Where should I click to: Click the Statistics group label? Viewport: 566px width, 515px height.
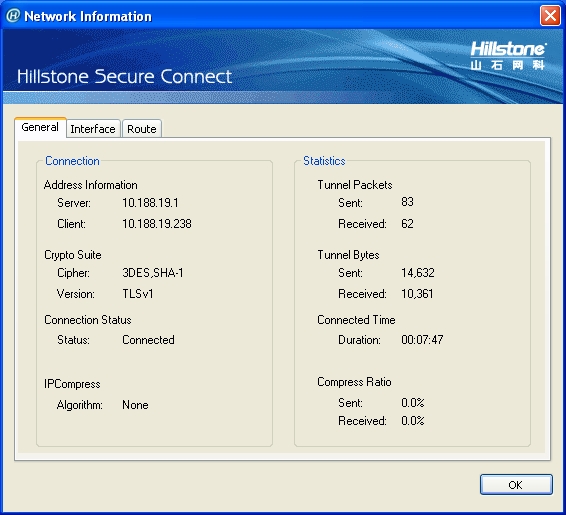[324, 161]
